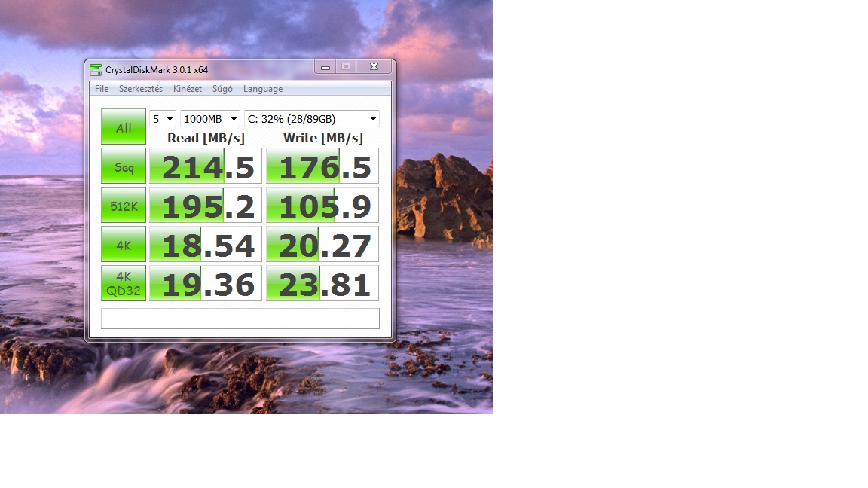Open the Language menu
The height and width of the screenshot is (488, 868).
tap(262, 89)
